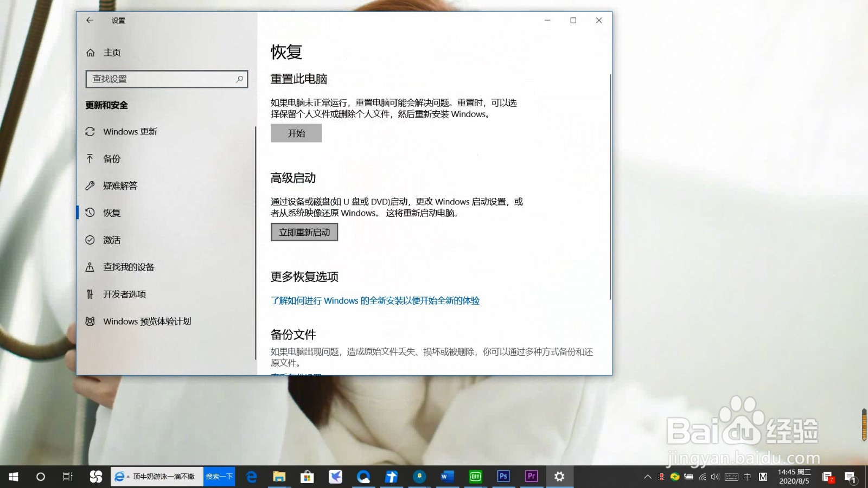
Task: Go back using the Settings back arrow
Action: [90, 21]
